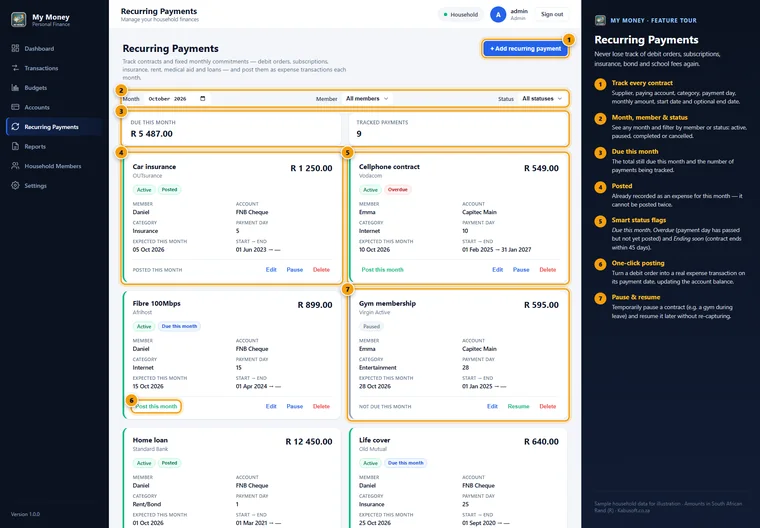Click the R 5 487.00 due amount
Viewport: 760px width, 528px height.
click(x=152, y=134)
